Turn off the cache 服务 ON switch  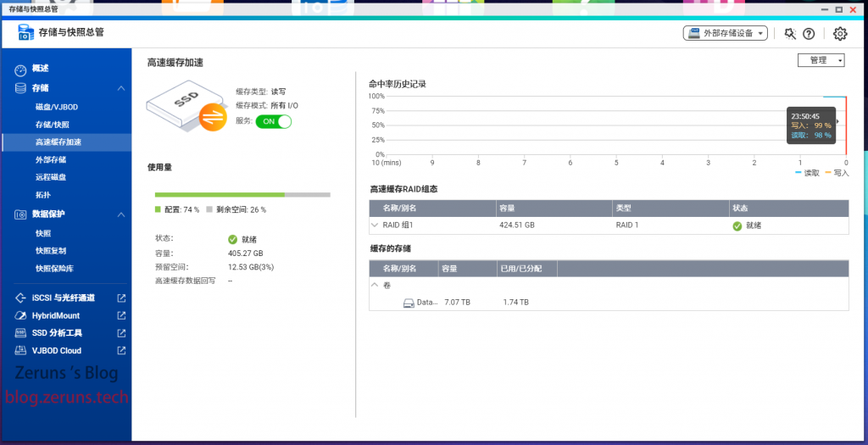[x=274, y=121]
